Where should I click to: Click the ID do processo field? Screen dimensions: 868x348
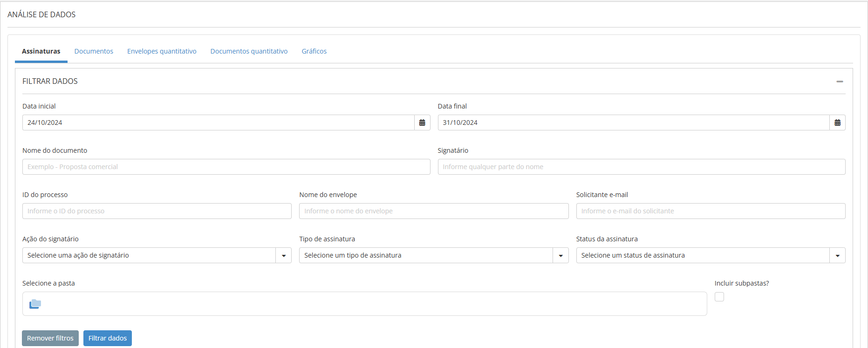coord(157,211)
